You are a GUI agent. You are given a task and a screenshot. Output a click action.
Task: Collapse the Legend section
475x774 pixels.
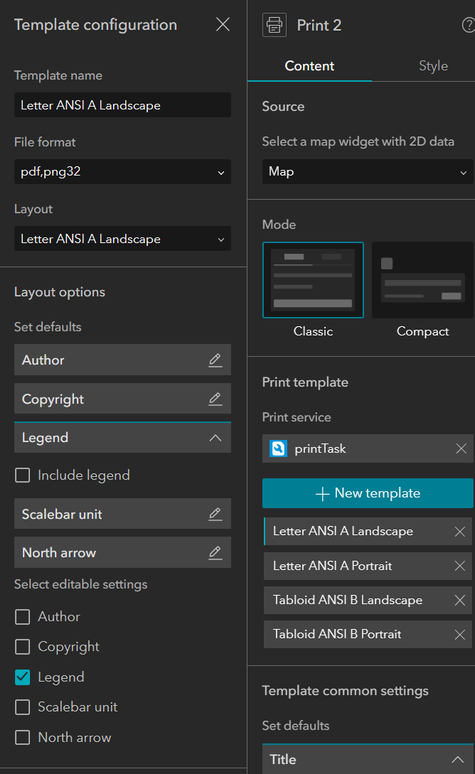click(x=215, y=438)
